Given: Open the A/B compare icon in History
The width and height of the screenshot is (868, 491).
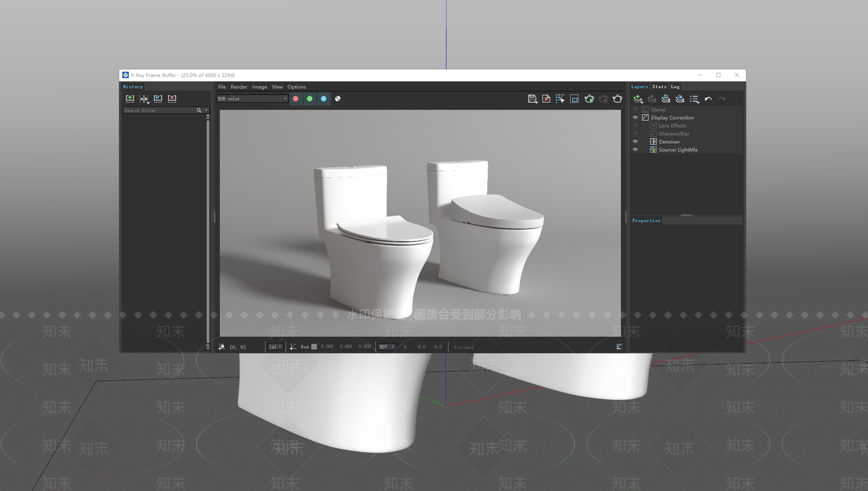Looking at the screenshot, I should [x=144, y=99].
